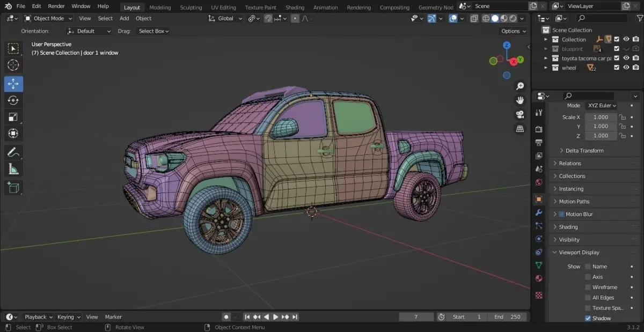The image size is (644, 332).
Task: Jump to the end frame button
Action: [295, 317]
